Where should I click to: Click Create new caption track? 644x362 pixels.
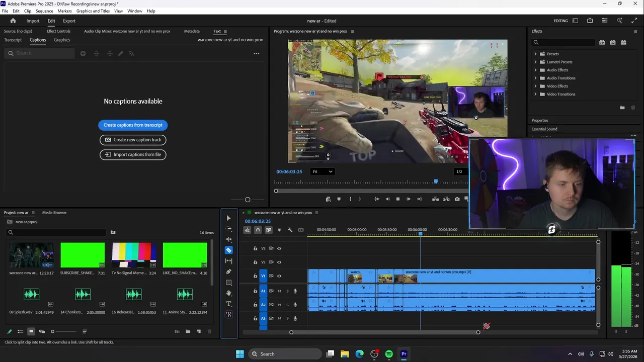[x=133, y=140]
